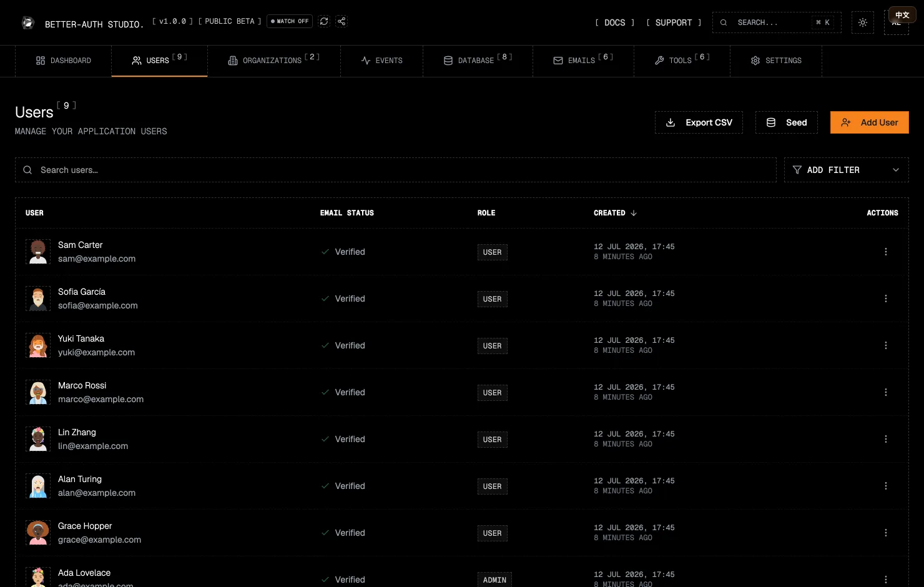Click the v1.0.0 version label
Viewport: 924px width, 587px height.
click(173, 21)
